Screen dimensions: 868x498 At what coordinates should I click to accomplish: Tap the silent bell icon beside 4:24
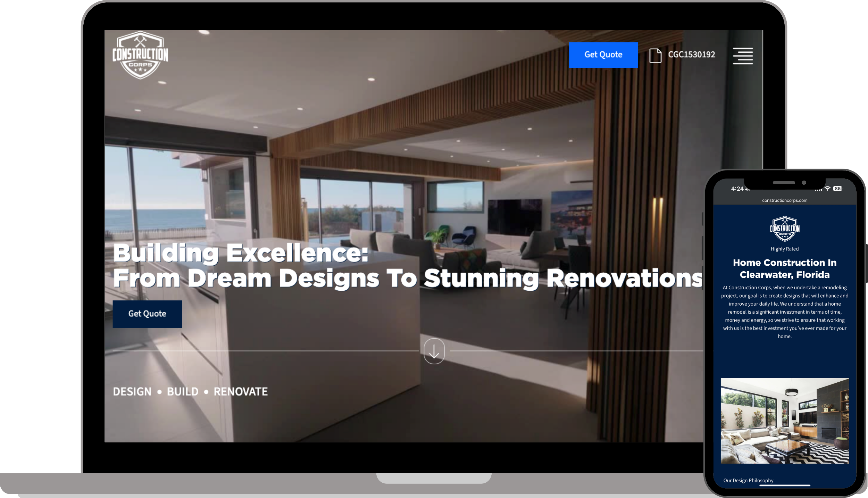point(747,189)
